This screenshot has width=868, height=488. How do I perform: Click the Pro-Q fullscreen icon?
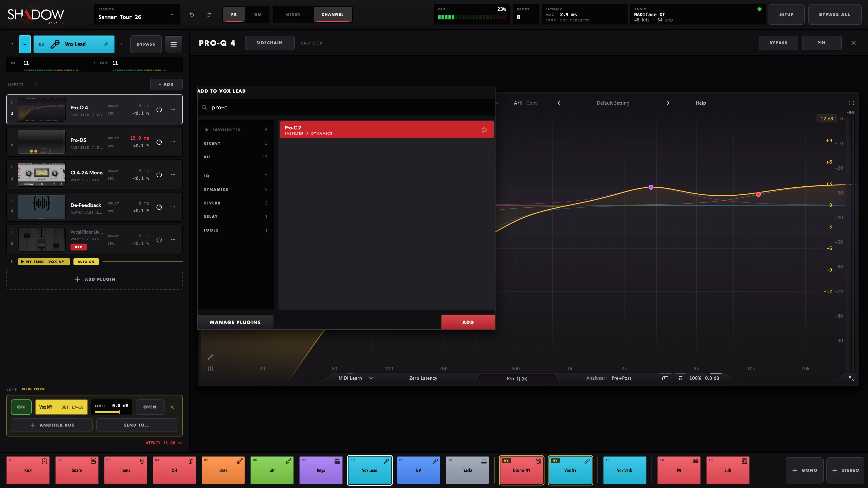click(x=851, y=103)
